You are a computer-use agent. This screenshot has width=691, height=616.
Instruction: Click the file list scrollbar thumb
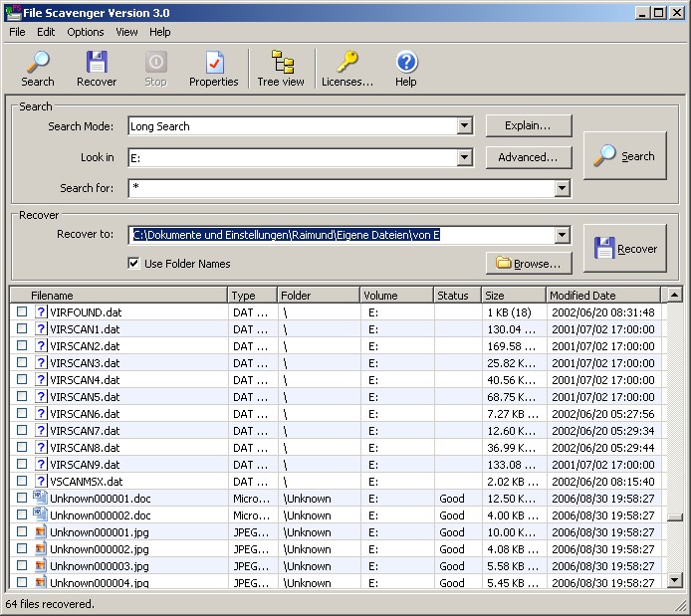coord(674,517)
